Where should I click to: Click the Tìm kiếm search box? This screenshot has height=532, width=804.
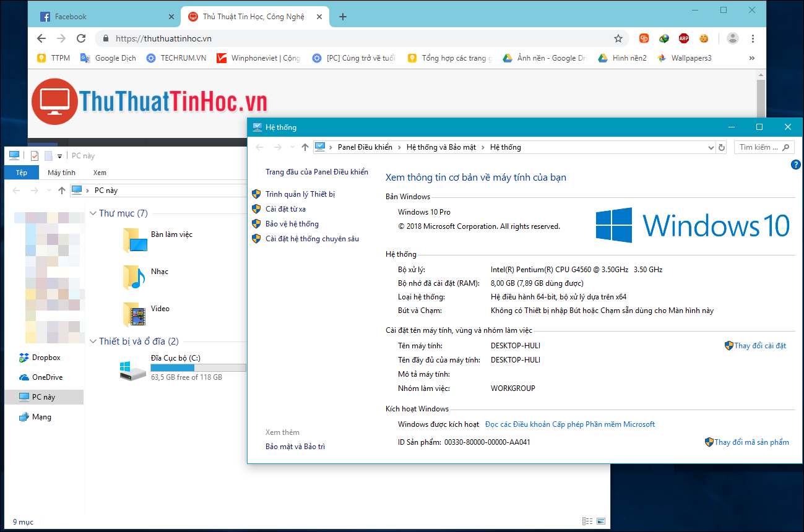tap(764, 147)
